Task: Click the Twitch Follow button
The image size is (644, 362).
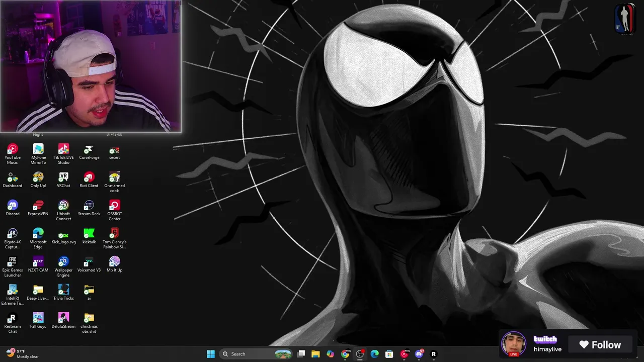Action: click(x=599, y=345)
